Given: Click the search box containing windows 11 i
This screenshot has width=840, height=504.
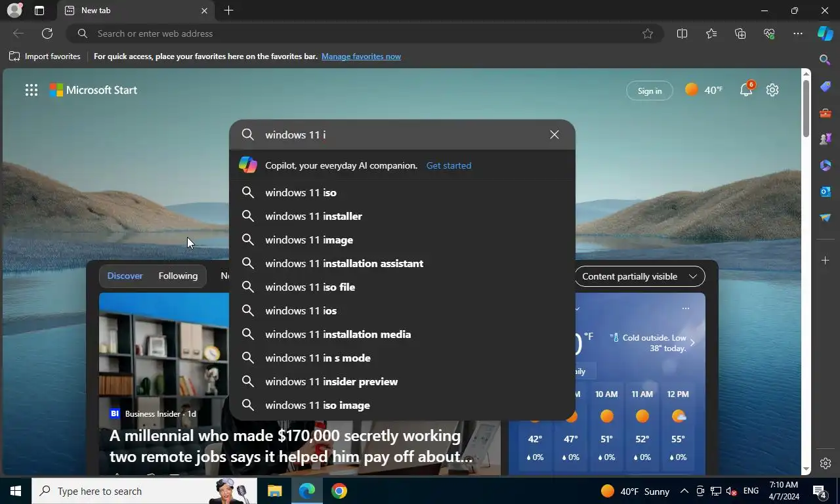Looking at the screenshot, I should coord(402,135).
